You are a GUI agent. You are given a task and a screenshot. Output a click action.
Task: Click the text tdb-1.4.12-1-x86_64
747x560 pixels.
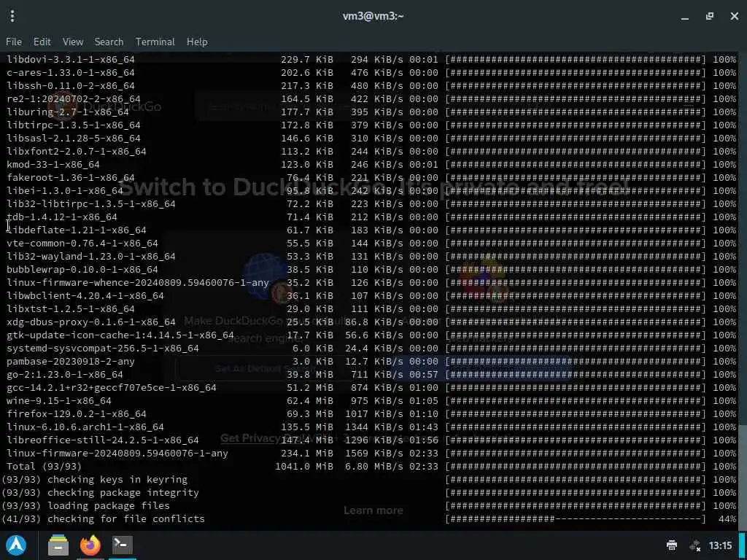coord(62,217)
